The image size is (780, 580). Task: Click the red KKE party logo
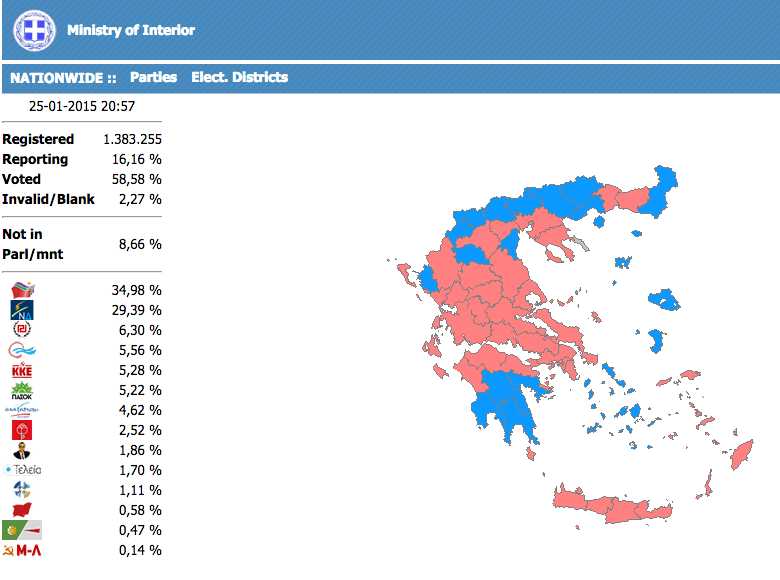tap(22, 371)
